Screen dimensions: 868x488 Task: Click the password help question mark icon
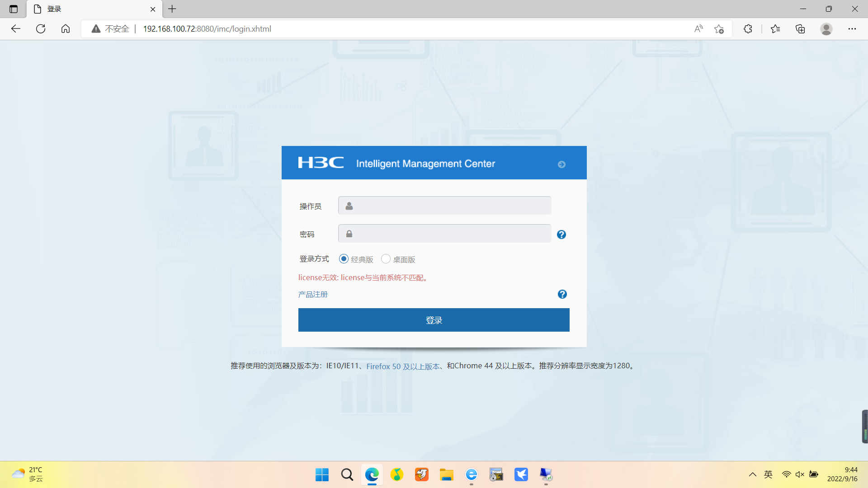coord(561,235)
